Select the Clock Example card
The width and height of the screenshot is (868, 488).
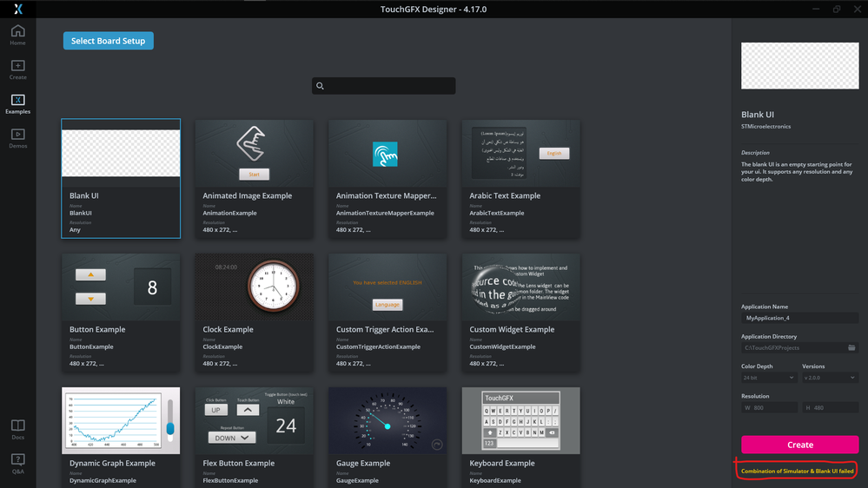pos(254,313)
